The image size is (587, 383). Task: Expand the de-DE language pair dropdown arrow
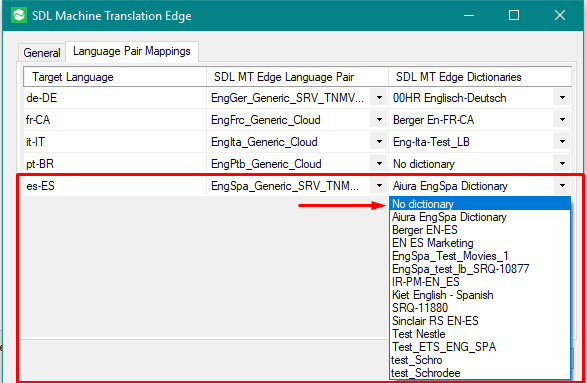click(379, 98)
